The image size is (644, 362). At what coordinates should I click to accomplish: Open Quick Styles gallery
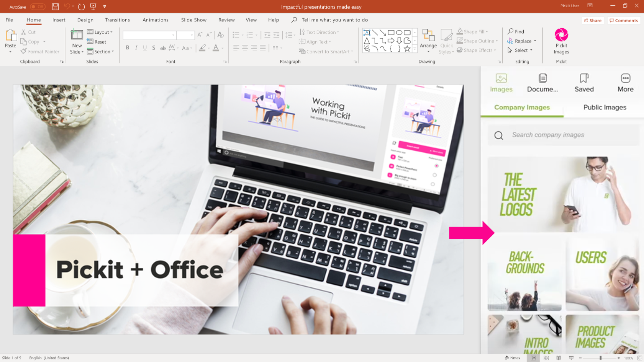[446, 41]
